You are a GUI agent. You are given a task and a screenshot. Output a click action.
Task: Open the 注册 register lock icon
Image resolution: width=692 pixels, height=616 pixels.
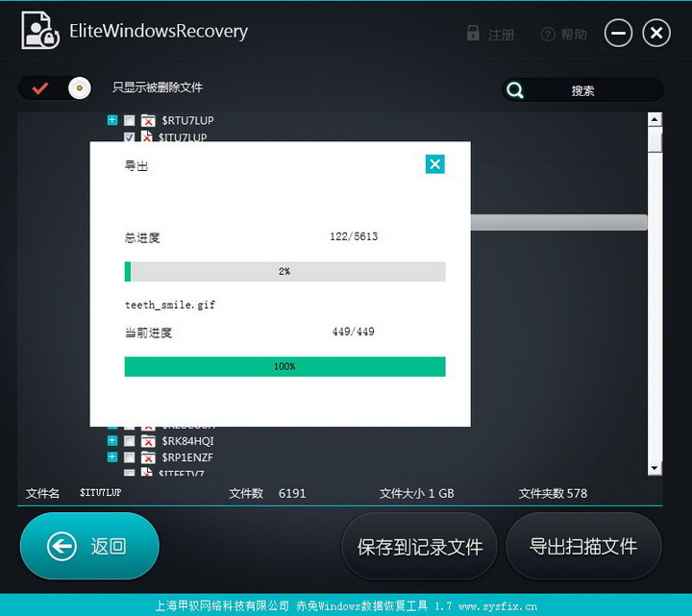coord(473,33)
